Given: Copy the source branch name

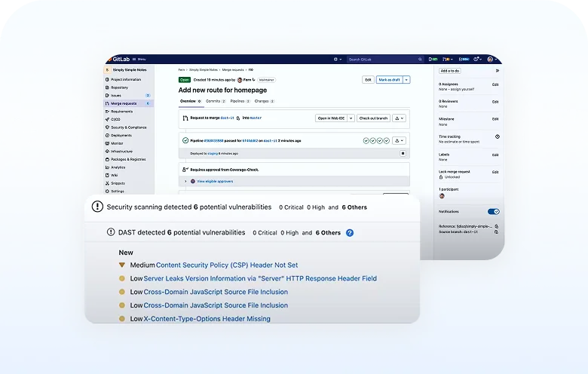Looking at the screenshot, I should coord(496,232).
